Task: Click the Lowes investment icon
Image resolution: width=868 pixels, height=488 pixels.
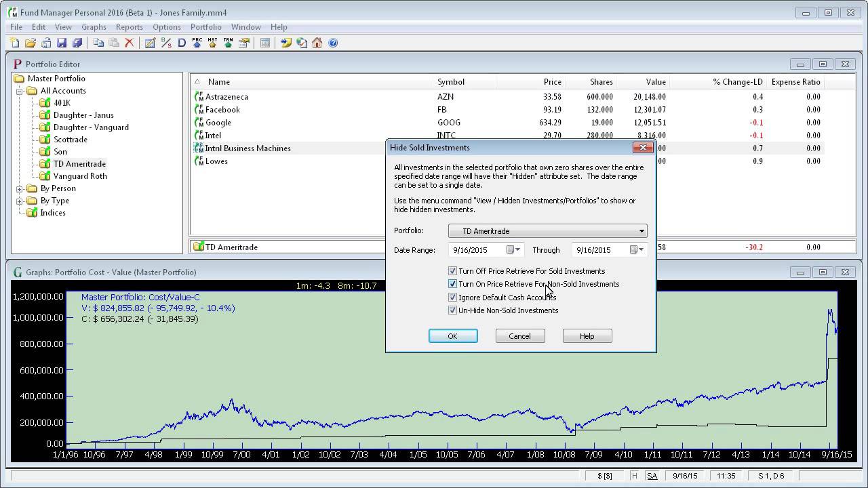Action: [199, 161]
